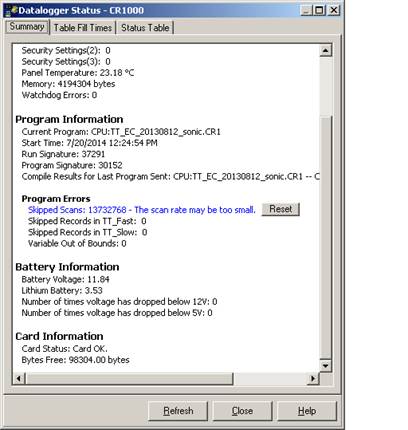Screen dimensions: 408x430
Task: Click the Program Errors subheading
Action: point(56,199)
